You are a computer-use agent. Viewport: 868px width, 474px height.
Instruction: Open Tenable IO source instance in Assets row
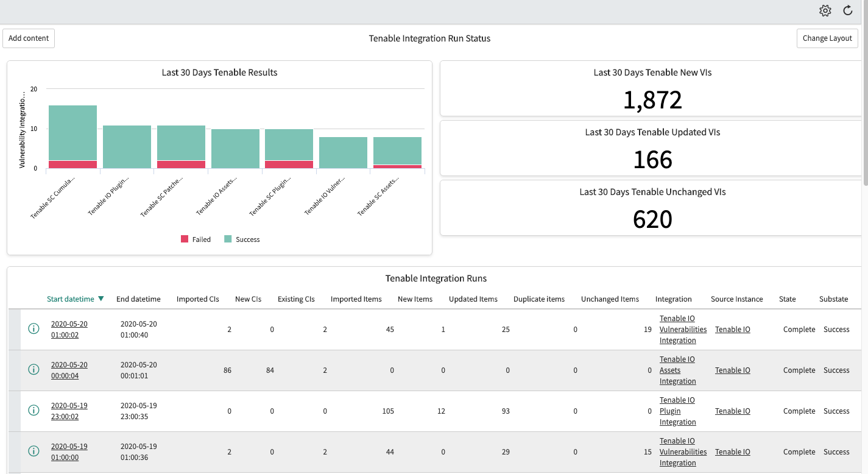pyautogui.click(x=733, y=370)
